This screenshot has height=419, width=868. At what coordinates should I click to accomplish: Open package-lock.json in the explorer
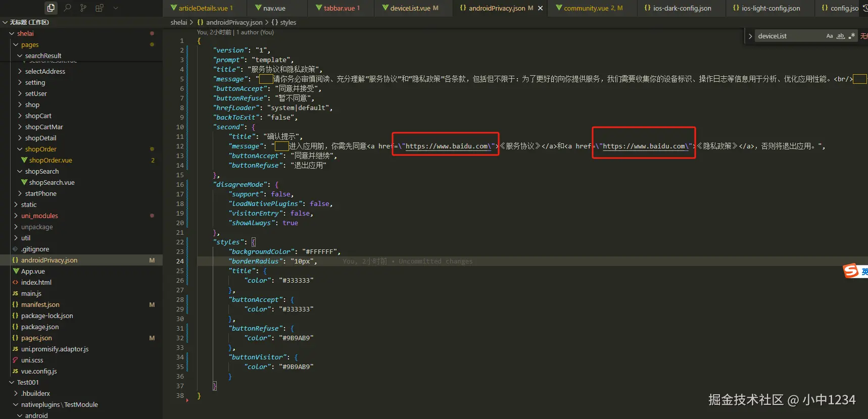coord(47,316)
